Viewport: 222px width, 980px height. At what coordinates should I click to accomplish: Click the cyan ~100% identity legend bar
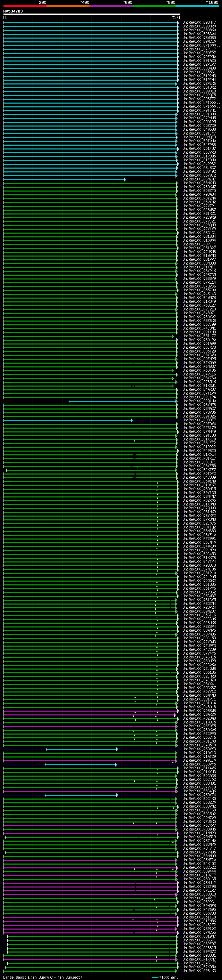[197, 7]
